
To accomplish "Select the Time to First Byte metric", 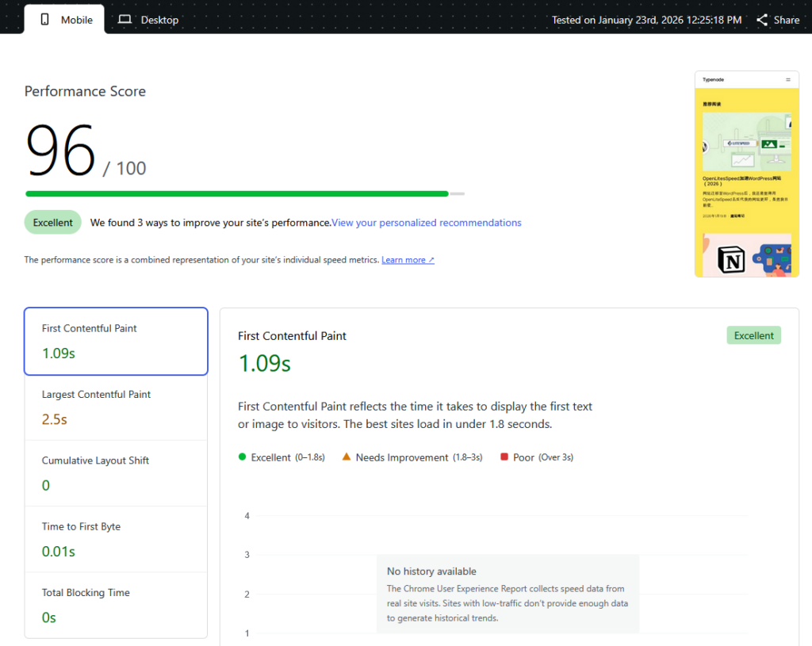I will tap(116, 539).
